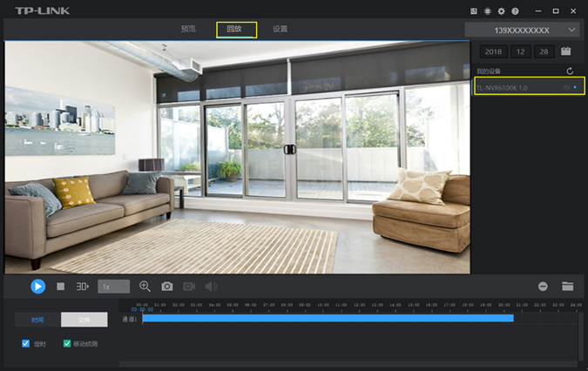Click the blue recording timeline bar
Screen dimensions: 588x371
(x=328, y=319)
